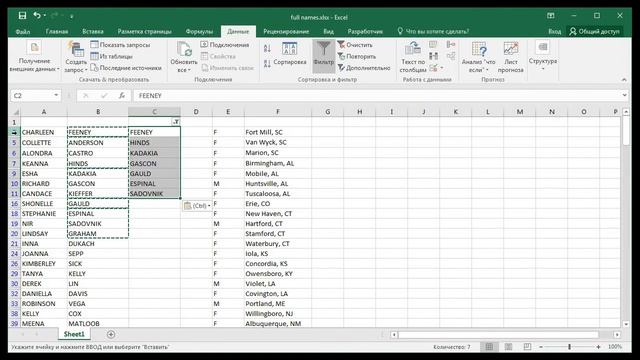
Task: Collapse the ribbon with the chevron
Action: coord(624,80)
